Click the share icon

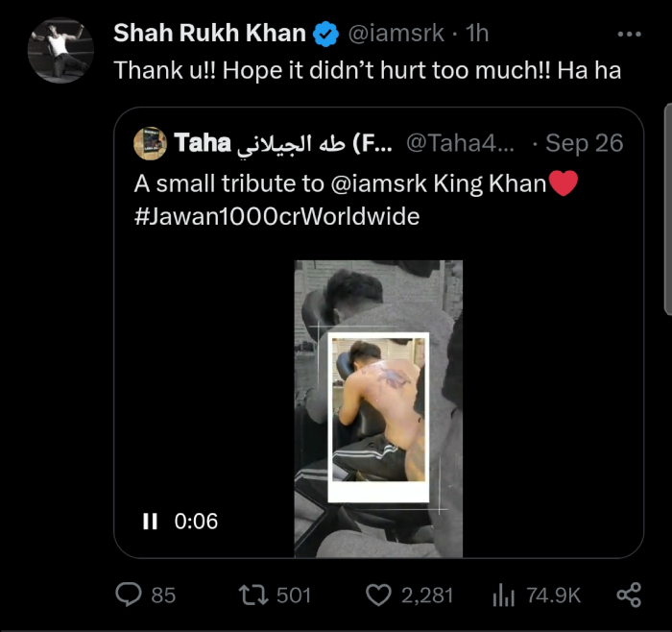tap(629, 596)
